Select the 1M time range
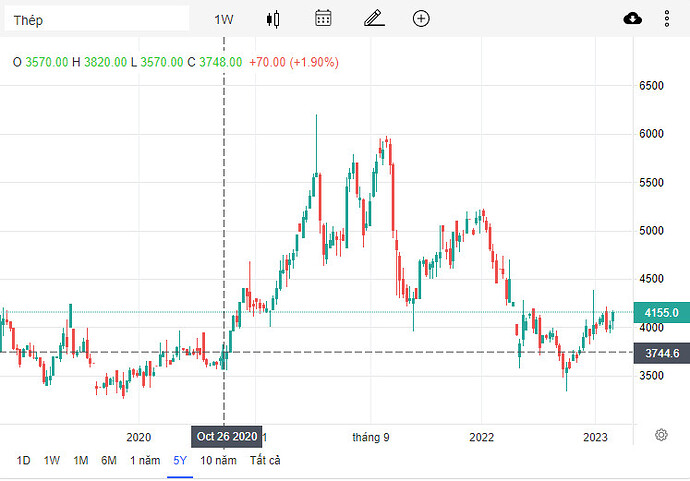Viewport: 690px width, 481px height. click(x=81, y=460)
